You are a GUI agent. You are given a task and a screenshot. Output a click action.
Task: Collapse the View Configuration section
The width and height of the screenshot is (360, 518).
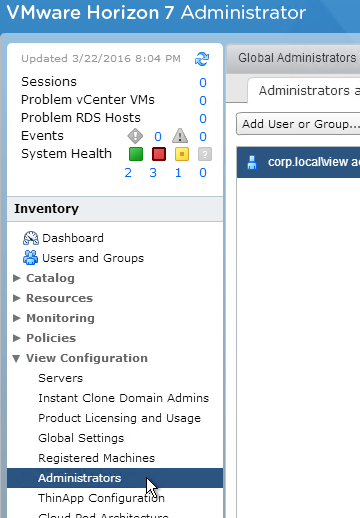(x=16, y=358)
